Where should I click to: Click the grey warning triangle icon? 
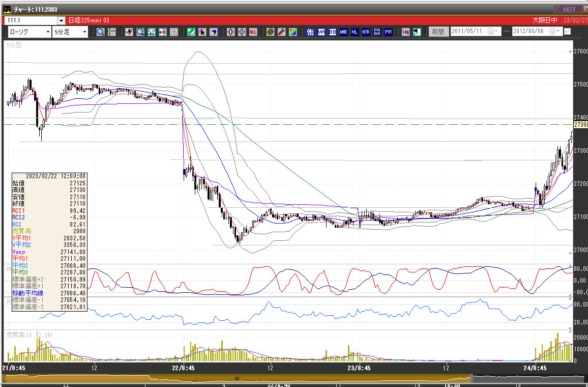[x=174, y=32]
